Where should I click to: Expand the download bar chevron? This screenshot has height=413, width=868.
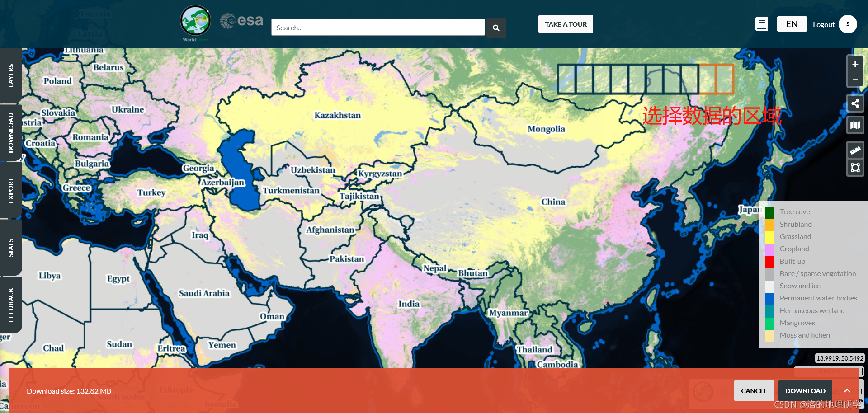point(847,391)
